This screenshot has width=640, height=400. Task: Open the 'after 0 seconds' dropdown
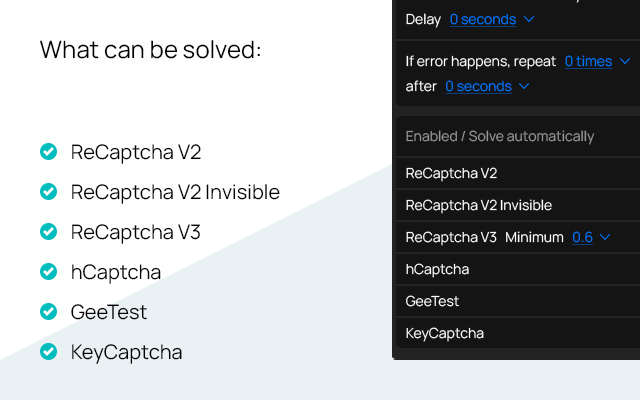point(487,86)
